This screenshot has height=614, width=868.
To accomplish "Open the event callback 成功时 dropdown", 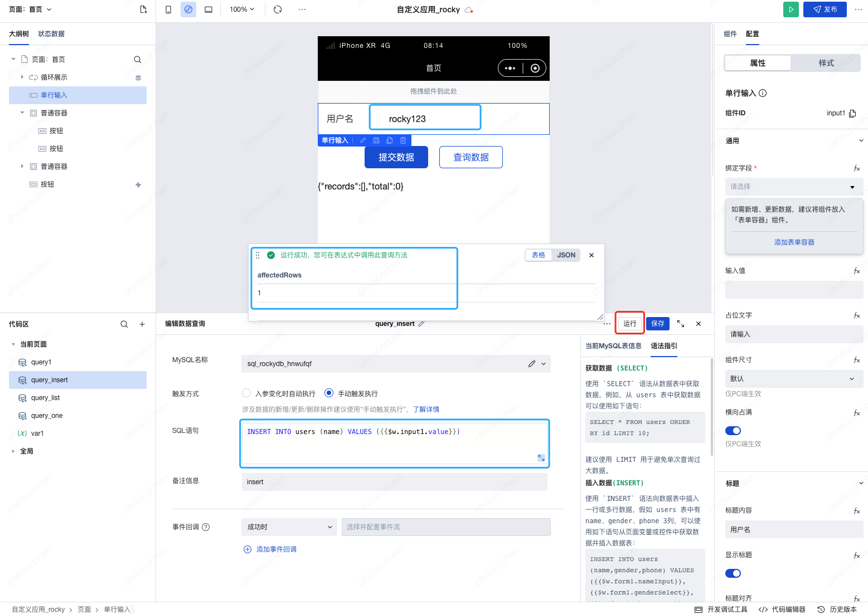I will [x=289, y=527].
